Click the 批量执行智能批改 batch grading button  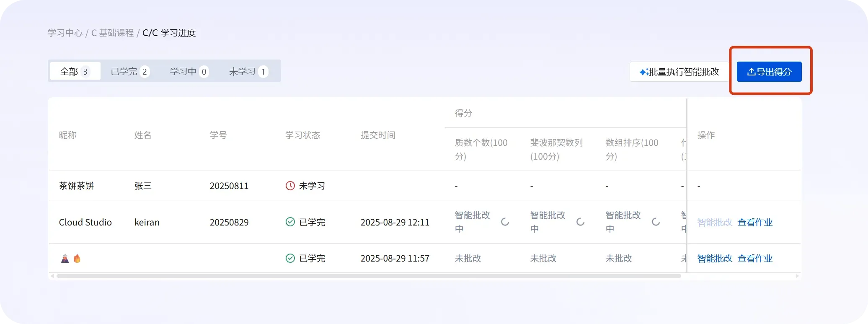(679, 72)
